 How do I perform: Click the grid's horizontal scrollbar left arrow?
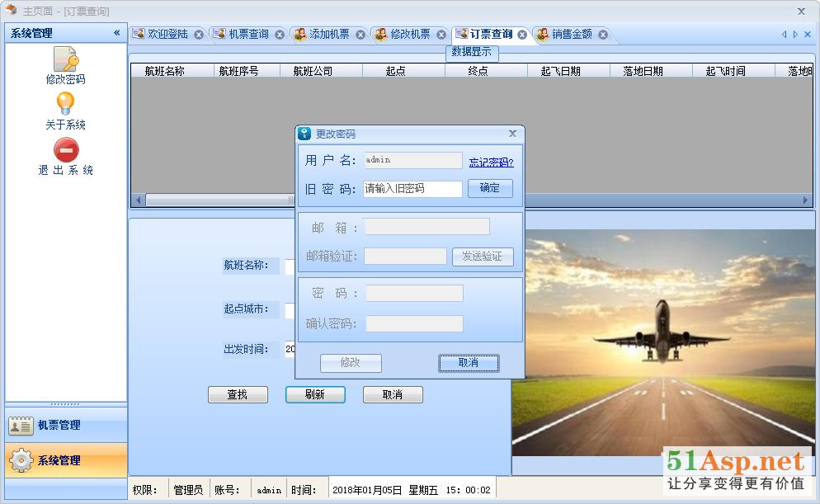[139, 200]
